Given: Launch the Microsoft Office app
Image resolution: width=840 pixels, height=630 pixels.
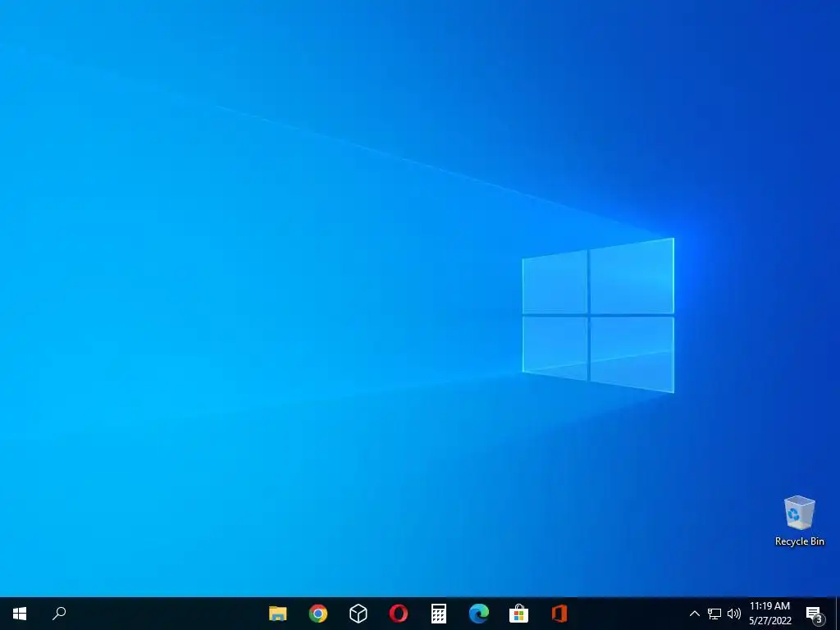Looking at the screenshot, I should (x=559, y=614).
